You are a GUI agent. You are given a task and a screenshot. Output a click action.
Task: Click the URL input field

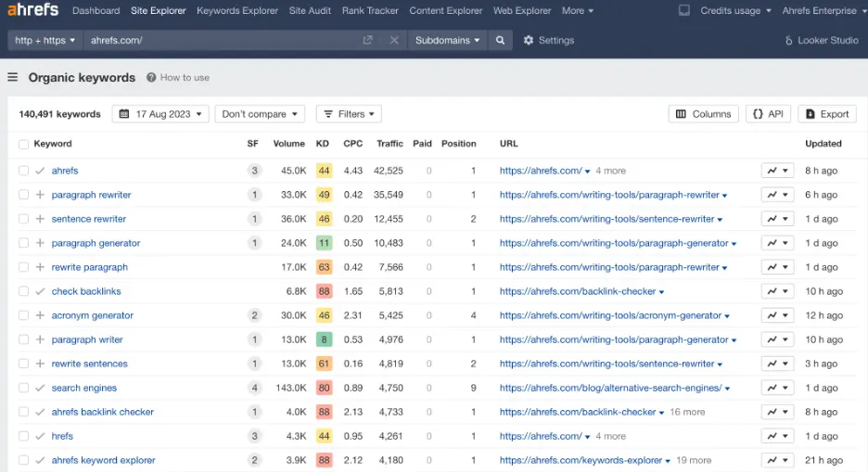point(223,41)
